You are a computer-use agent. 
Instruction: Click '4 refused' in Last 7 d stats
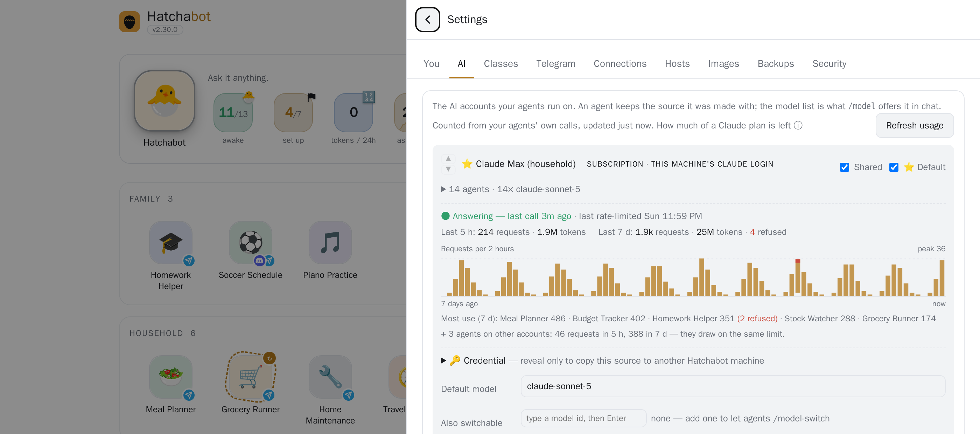[x=768, y=232]
